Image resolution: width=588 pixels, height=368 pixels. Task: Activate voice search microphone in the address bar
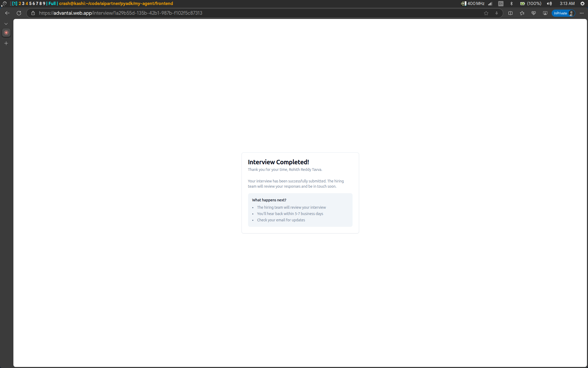click(x=496, y=13)
